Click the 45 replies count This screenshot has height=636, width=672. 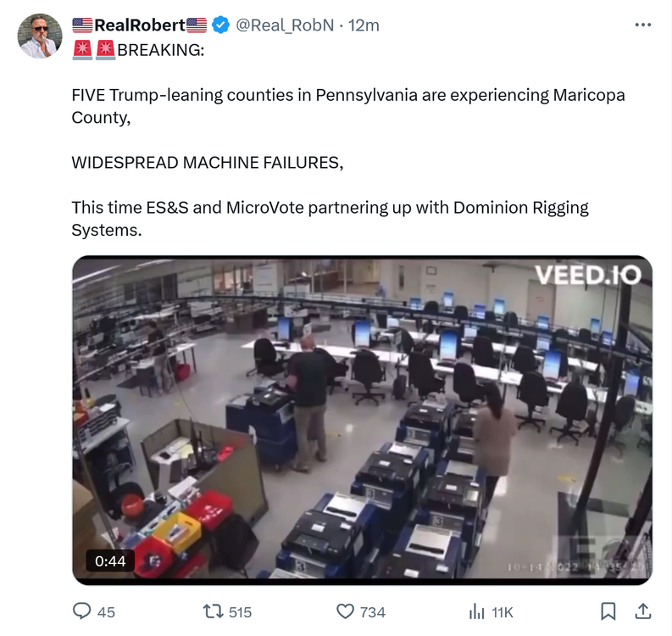click(x=106, y=612)
